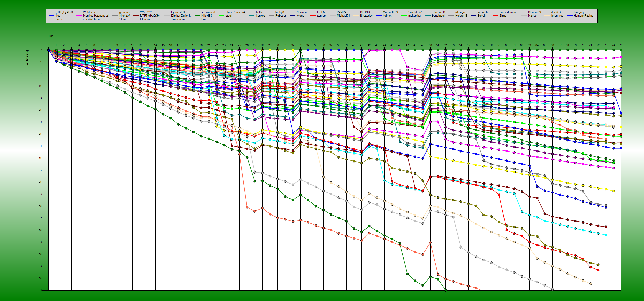
Task: Click Fin in the legend
Action: coord(203,19)
